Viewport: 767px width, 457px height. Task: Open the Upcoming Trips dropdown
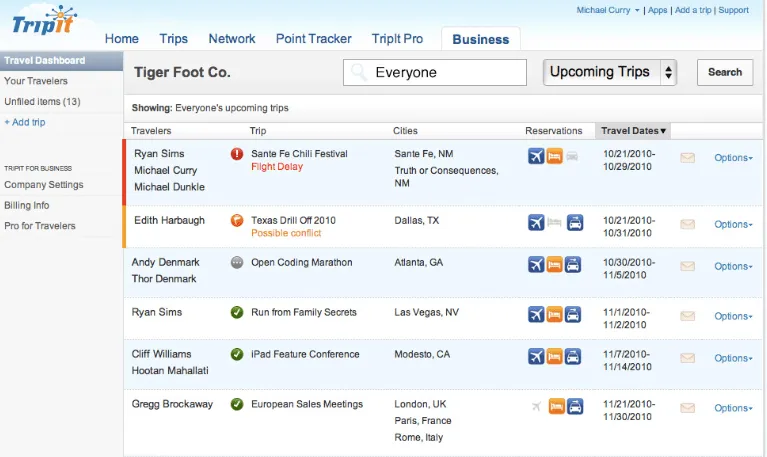[x=609, y=72]
